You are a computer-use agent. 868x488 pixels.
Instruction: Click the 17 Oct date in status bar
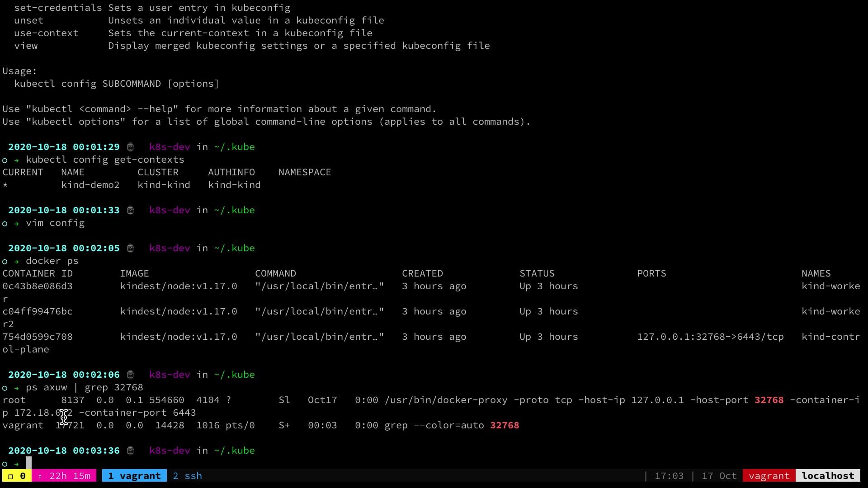click(x=719, y=476)
